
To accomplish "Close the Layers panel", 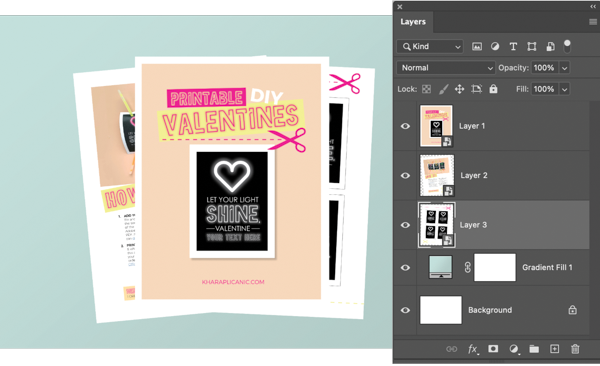I will point(399,7).
